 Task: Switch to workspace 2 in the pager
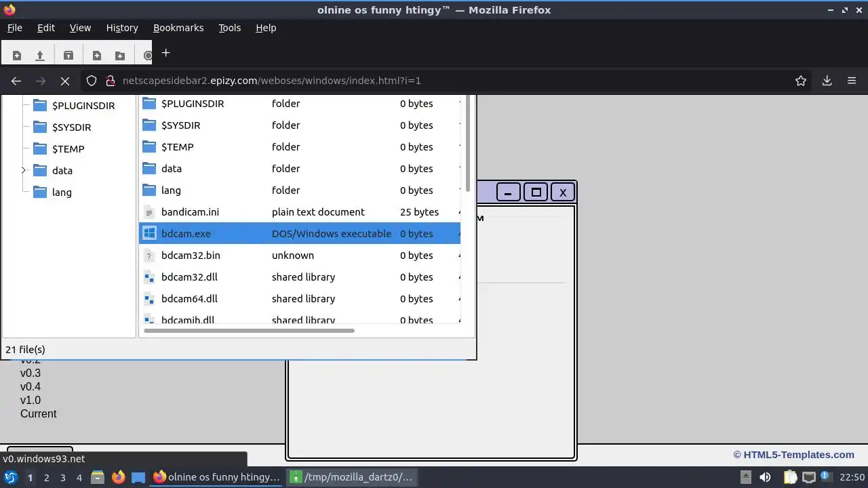pyautogui.click(x=47, y=477)
